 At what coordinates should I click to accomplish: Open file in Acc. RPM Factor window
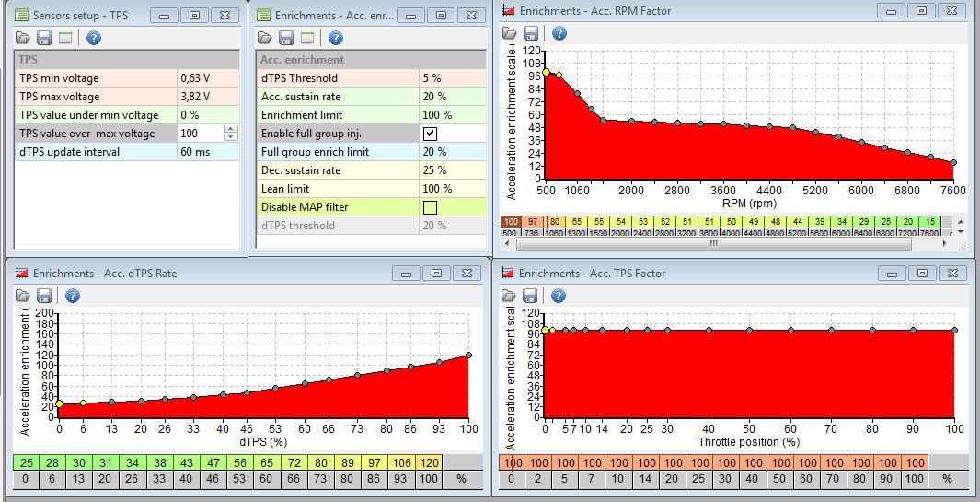(x=510, y=33)
